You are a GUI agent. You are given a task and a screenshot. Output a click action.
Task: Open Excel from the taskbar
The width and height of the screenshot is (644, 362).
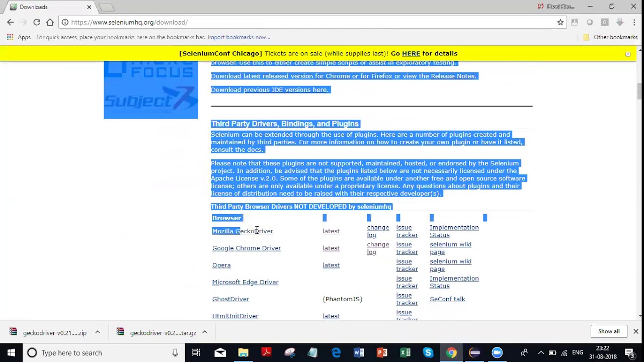click(x=405, y=352)
